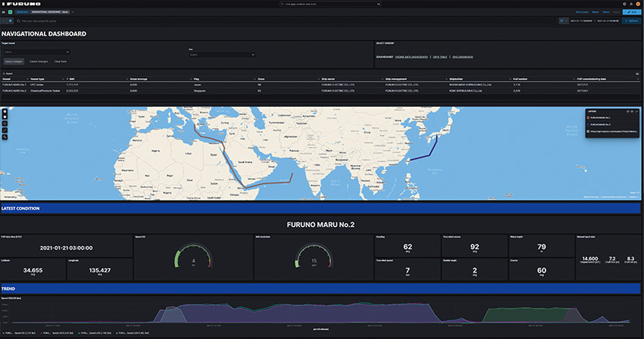Toggle FURUNO MARU No.1 layer in legend
Screen dimensions: 644x339
(600, 118)
